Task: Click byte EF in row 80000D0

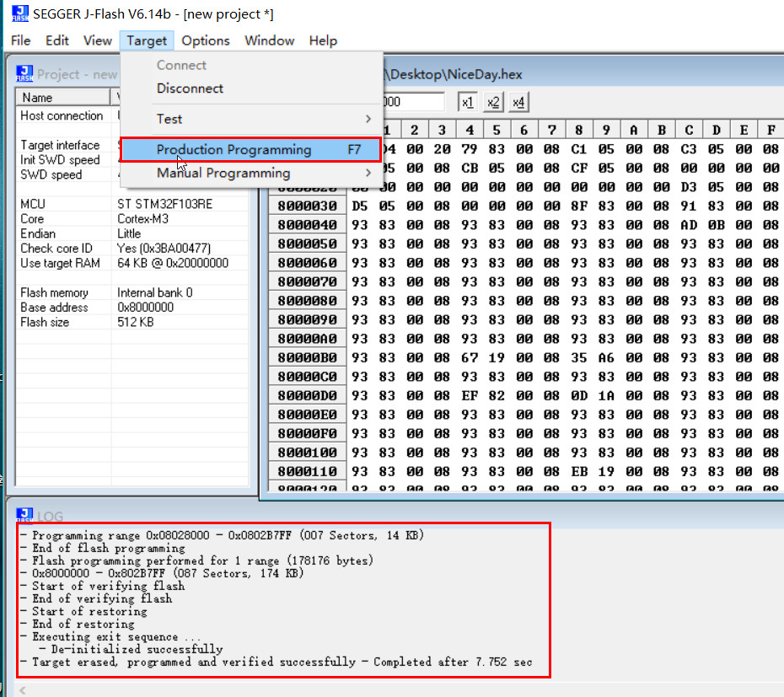Action: [470, 396]
